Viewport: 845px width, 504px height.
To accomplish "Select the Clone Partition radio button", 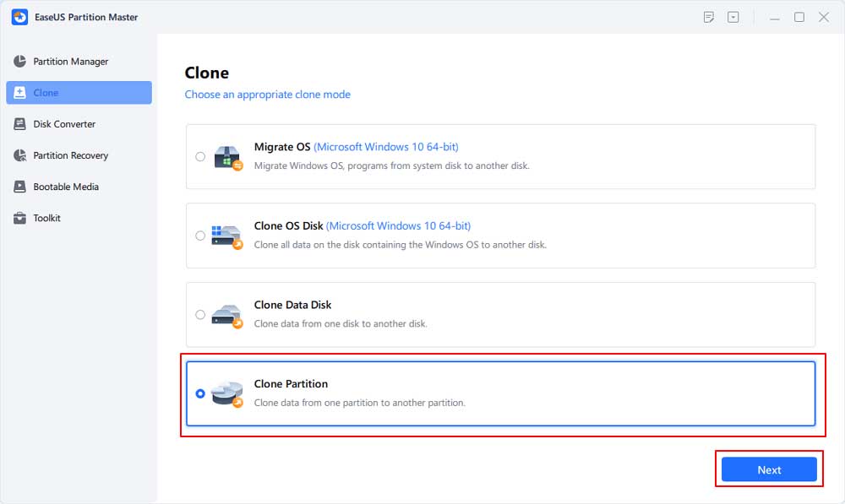I will (200, 393).
